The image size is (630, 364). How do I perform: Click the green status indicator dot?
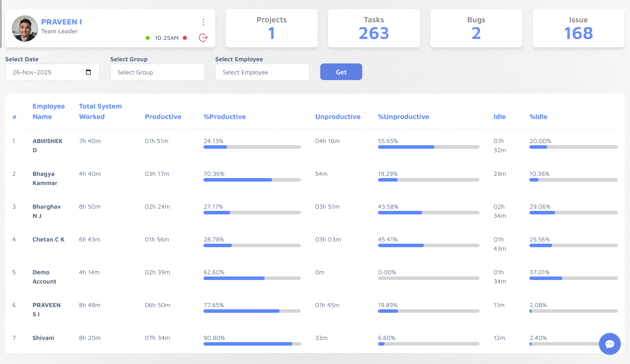(148, 38)
